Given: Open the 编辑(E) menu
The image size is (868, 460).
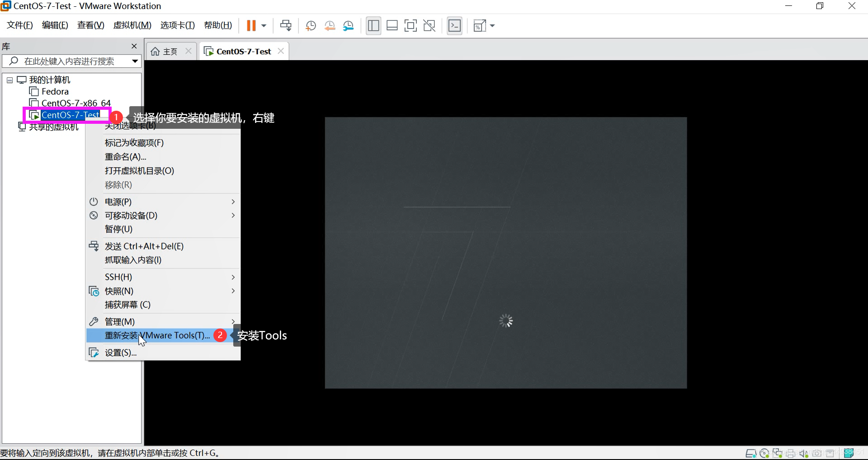Looking at the screenshot, I should pyautogui.click(x=55, y=25).
